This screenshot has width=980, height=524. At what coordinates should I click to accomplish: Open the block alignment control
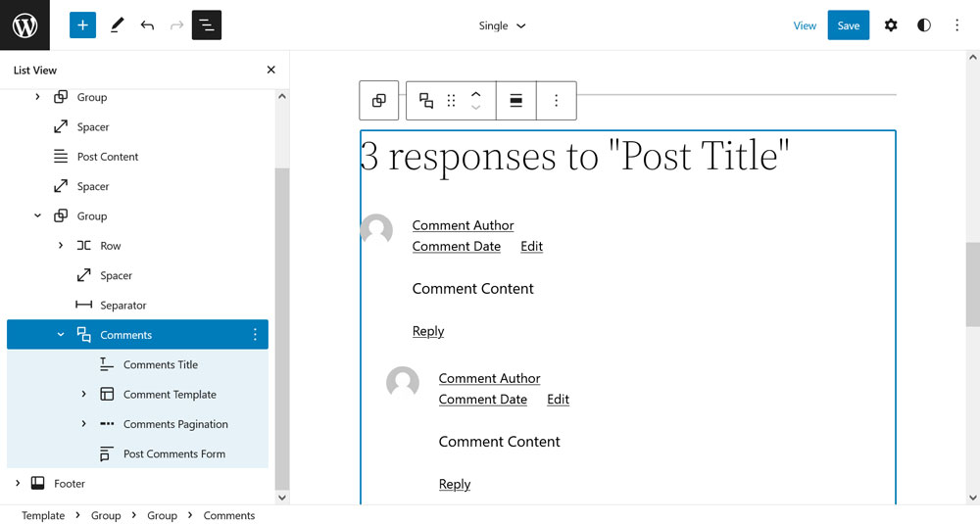tap(516, 101)
